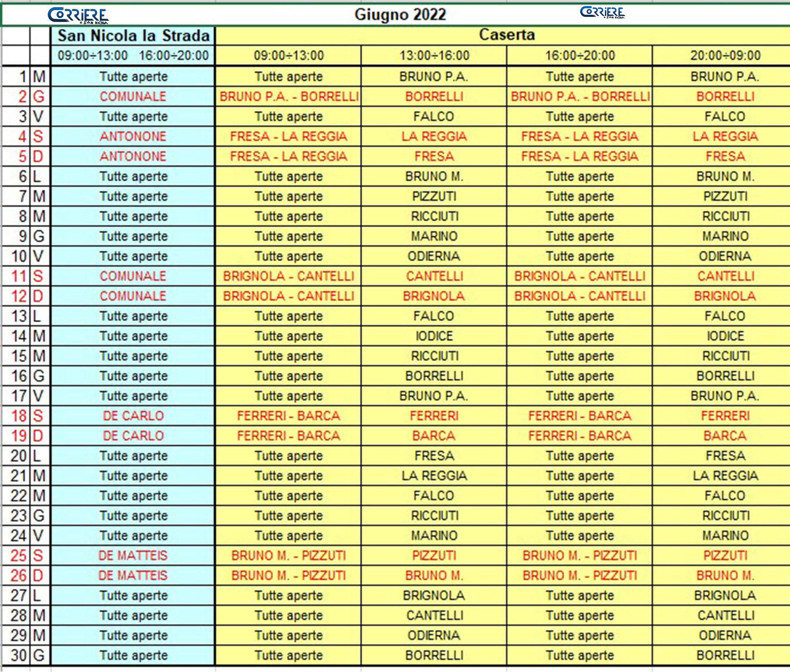Click 'BRUNO P.A.' in day 17 night column
Image resolution: width=790 pixels, height=672 pixels.
(725, 396)
